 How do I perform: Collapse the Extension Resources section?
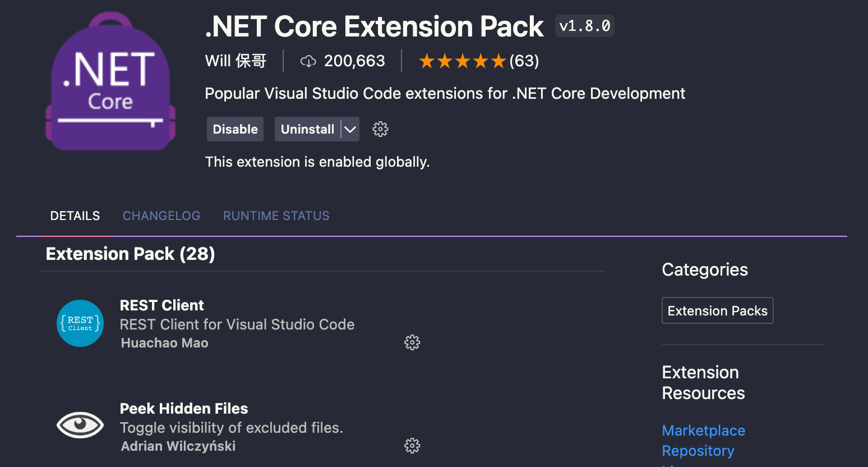coord(703,382)
